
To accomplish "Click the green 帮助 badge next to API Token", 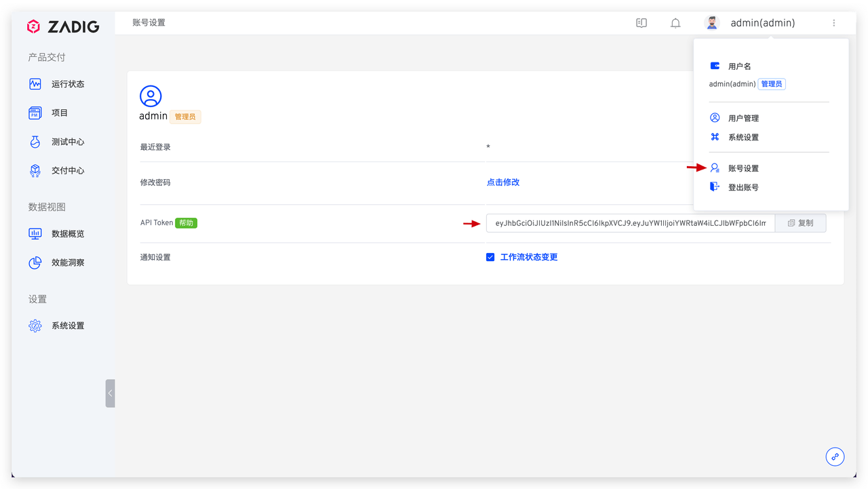I will pos(185,222).
